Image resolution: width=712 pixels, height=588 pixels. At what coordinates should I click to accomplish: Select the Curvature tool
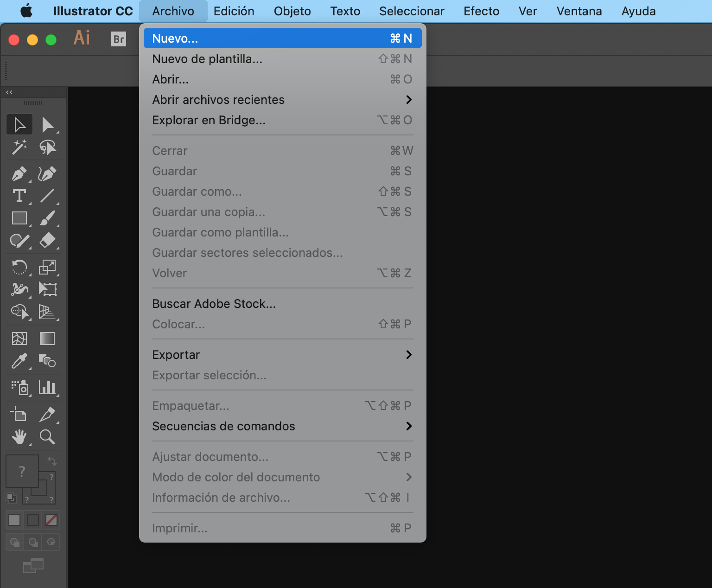[x=47, y=174]
